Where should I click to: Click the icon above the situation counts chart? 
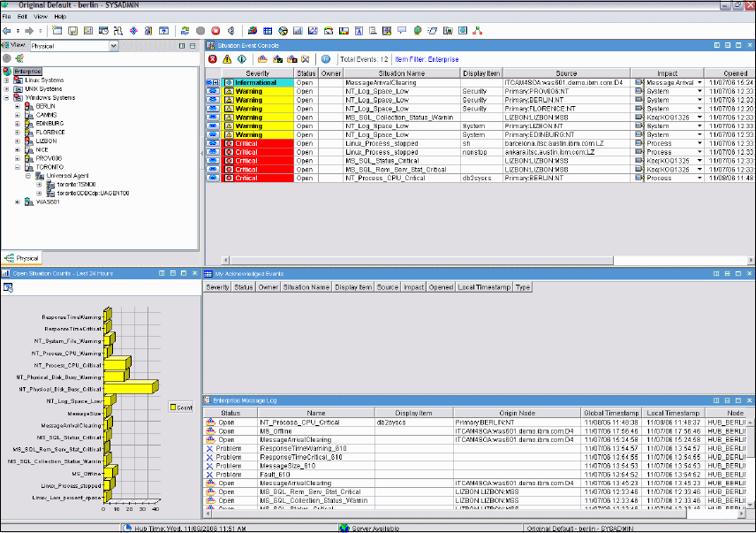(x=8, y=287)
